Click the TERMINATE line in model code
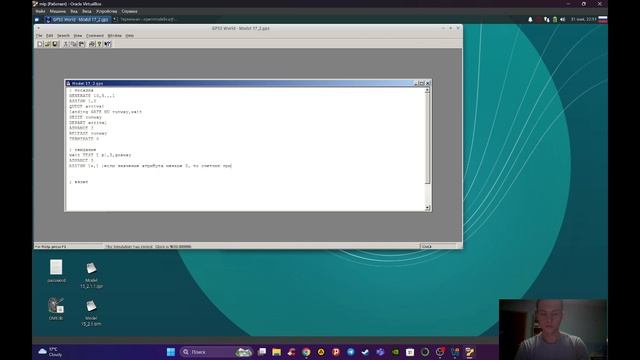This screenshot has height=360, width=640. pyautogui.click(x=84, y=139)
